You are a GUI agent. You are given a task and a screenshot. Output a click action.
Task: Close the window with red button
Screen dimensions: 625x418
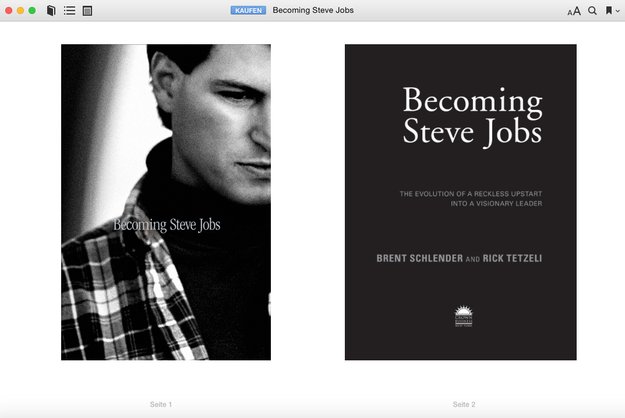click(x=9, y=10)
